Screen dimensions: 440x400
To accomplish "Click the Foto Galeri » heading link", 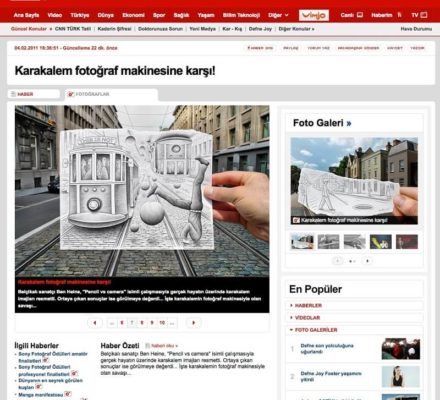I will click(x=322, y=123).
